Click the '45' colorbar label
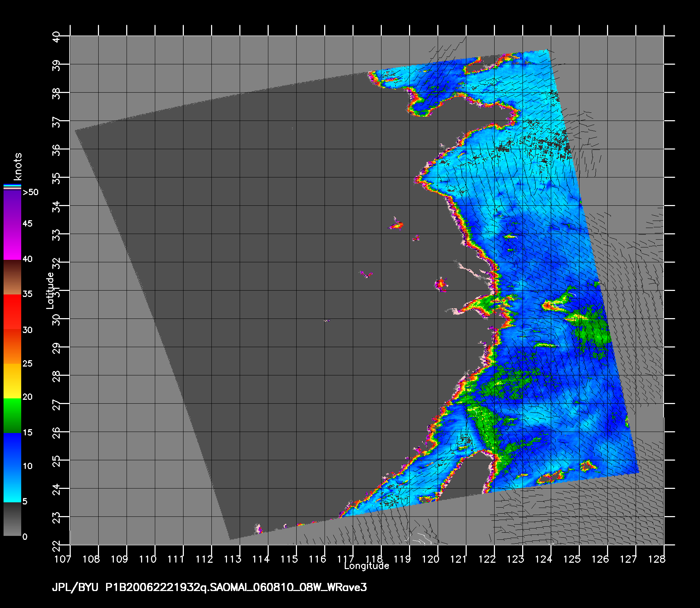Image resolution: width=700 pixels, height=608 pixels. pos(27,223)
